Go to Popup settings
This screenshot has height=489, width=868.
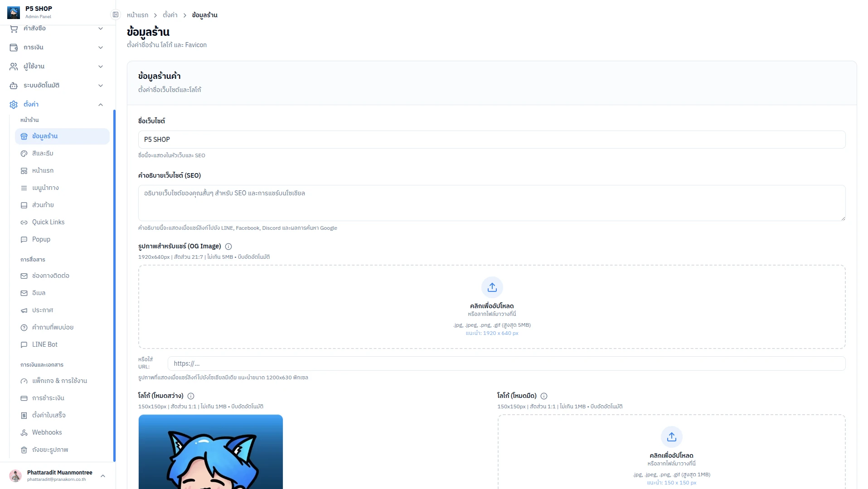(x=62, y=240)
